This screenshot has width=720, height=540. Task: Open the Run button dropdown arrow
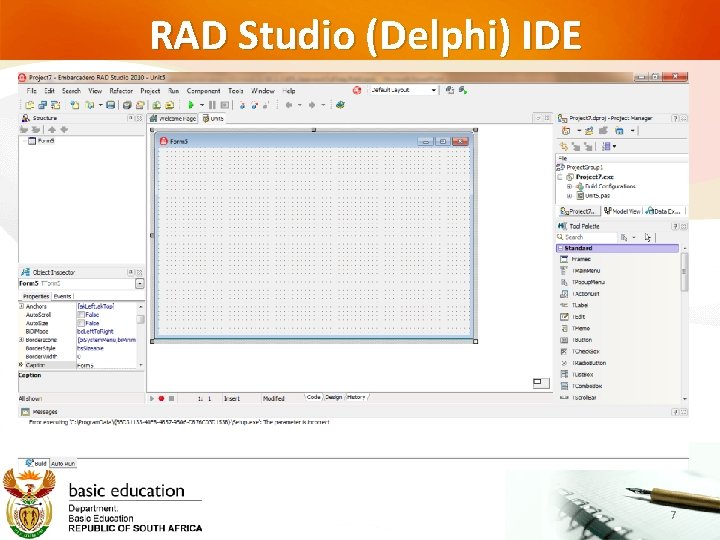pyautogui.click(x=202, y=105)
